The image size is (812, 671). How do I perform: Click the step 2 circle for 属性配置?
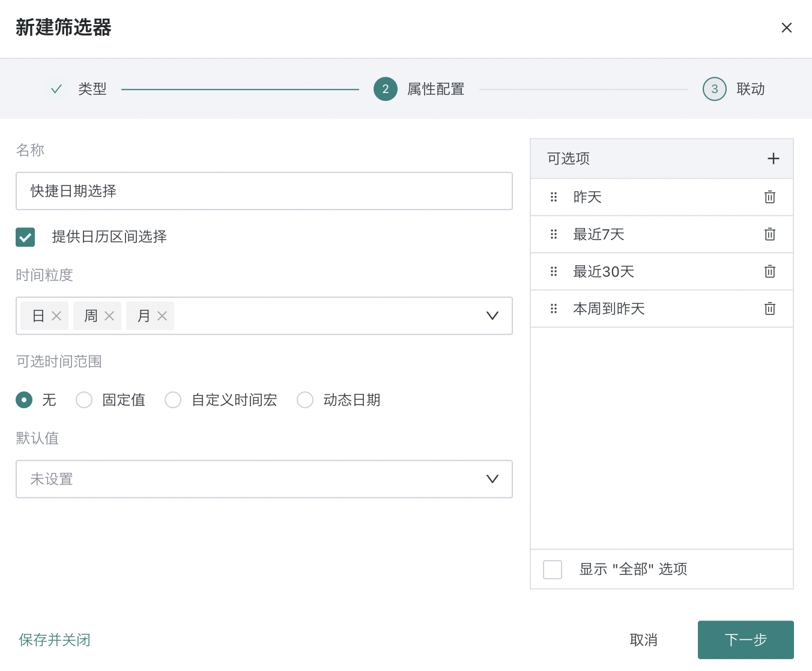(386, 89)
